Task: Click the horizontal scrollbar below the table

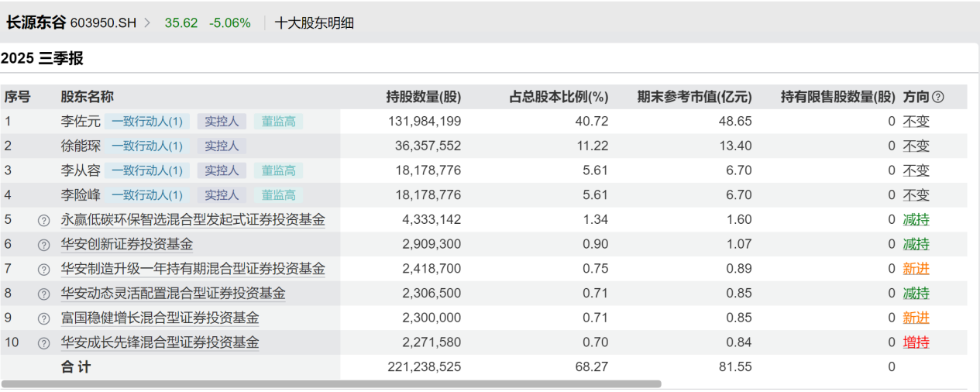Action: [332, 383]
